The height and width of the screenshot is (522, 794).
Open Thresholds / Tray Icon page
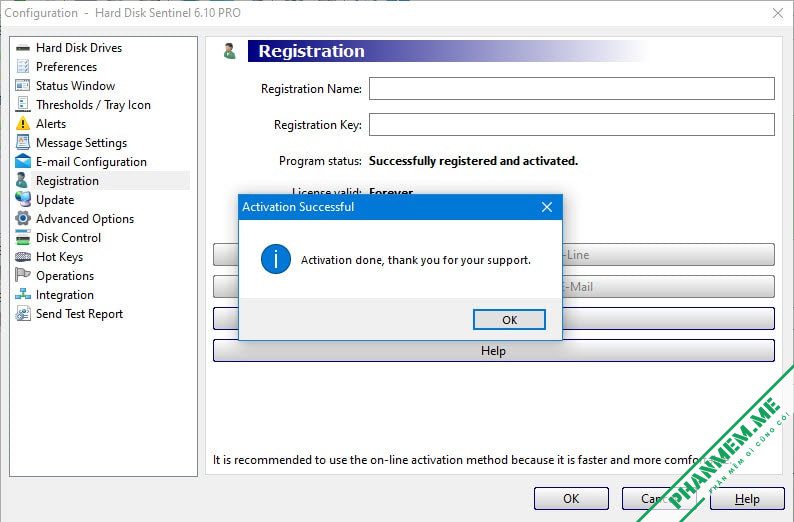pyautogui.click(x=93, y=105)
